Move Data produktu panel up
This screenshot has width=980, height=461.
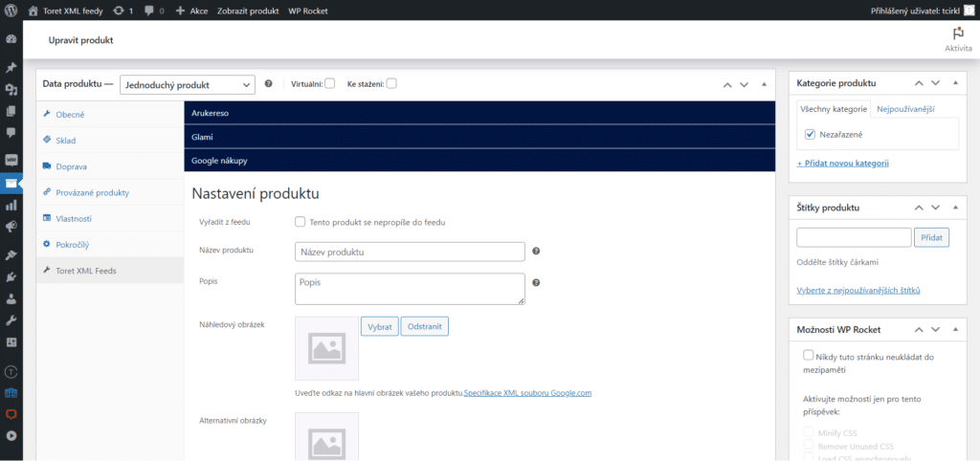[x=727, y=84]
